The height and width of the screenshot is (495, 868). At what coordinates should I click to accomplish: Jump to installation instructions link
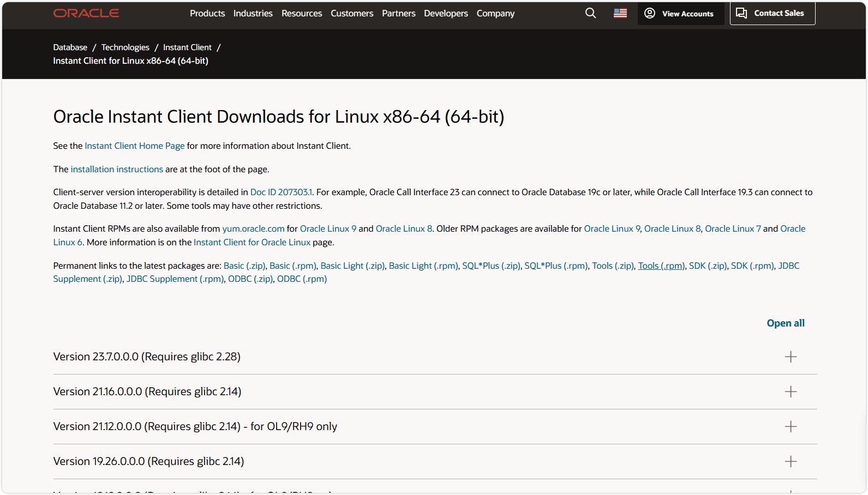pos(117,169)
